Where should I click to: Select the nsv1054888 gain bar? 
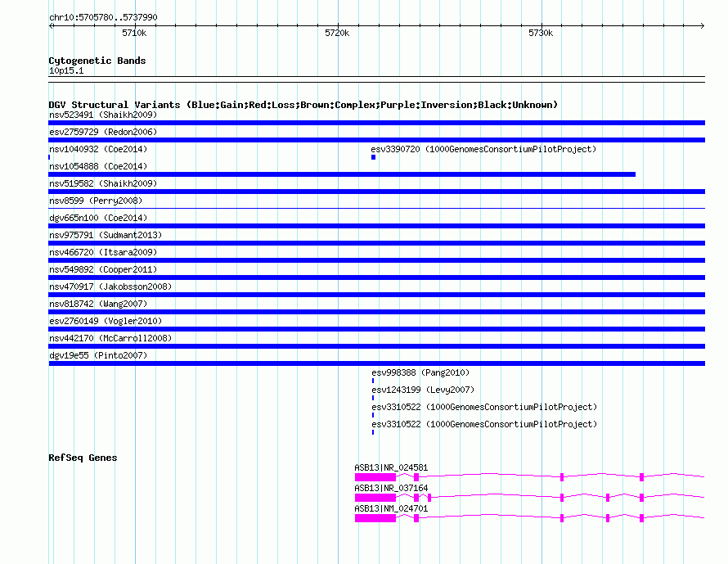click(342, 174)
